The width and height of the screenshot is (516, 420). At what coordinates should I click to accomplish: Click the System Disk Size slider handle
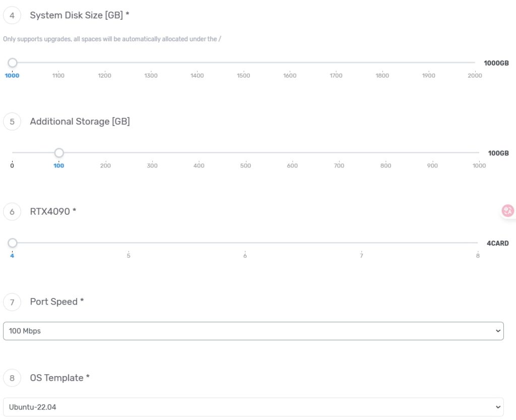coord(13,63)
